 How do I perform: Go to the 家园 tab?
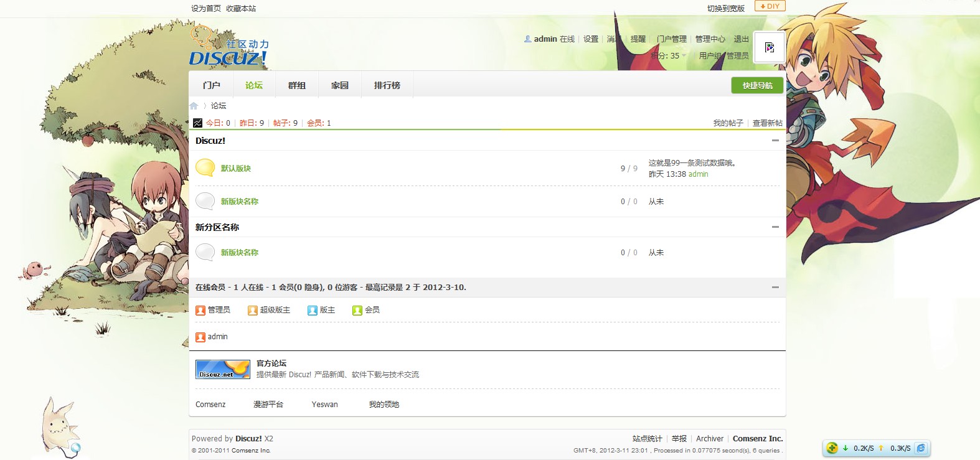pyautogui.click(x=340, y=85)
